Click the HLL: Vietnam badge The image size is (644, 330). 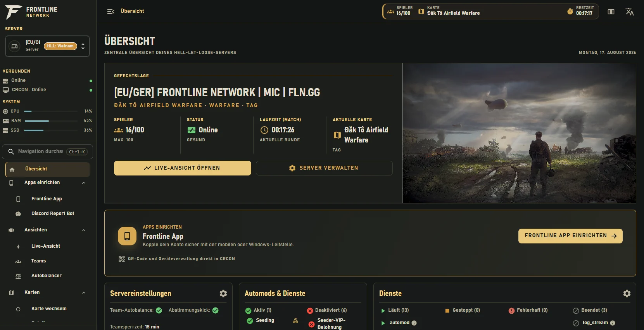click(x=60, y=46)
